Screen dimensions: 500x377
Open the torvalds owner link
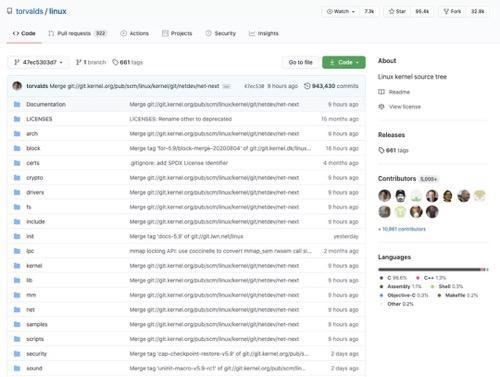tap(30, 11)
